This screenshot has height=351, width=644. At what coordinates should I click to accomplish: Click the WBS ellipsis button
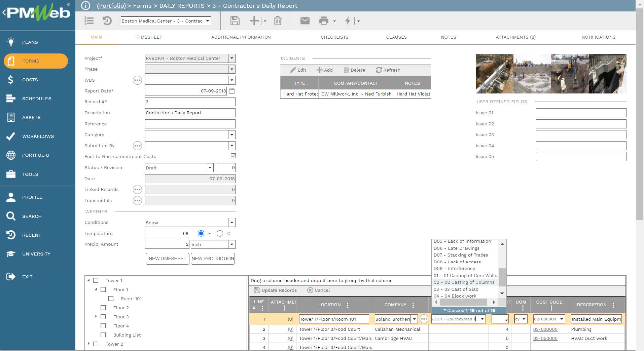[137, 80]
